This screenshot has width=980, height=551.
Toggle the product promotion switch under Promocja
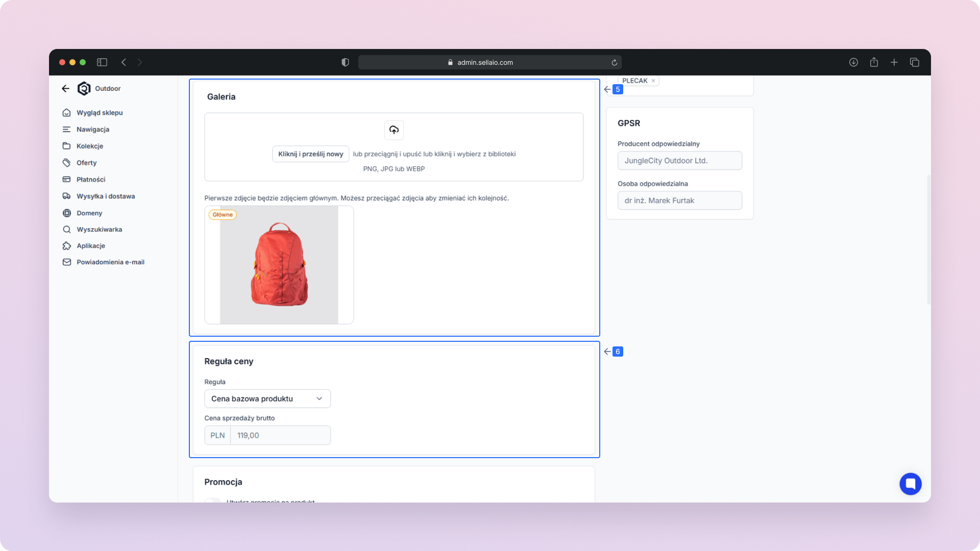(x=213, y=500)
